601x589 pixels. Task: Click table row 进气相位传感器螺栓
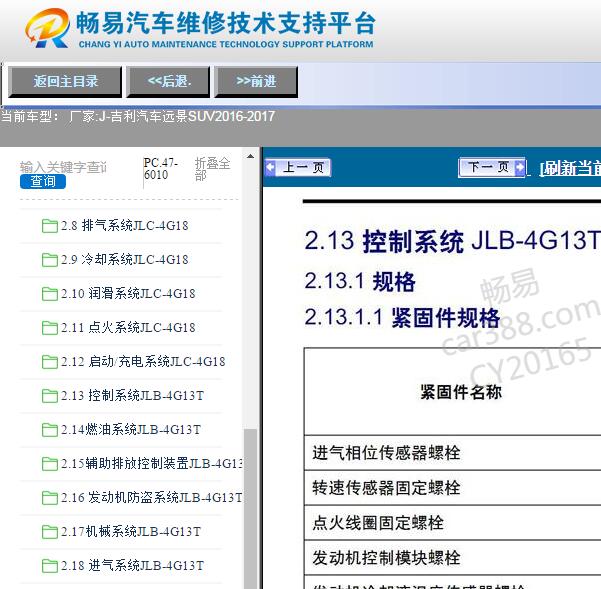453,453
